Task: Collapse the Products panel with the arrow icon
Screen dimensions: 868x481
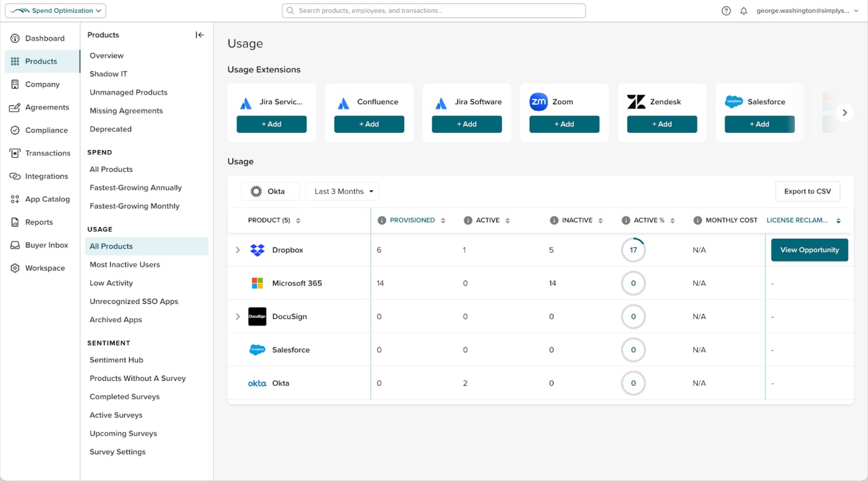Action: coord(199,35)
